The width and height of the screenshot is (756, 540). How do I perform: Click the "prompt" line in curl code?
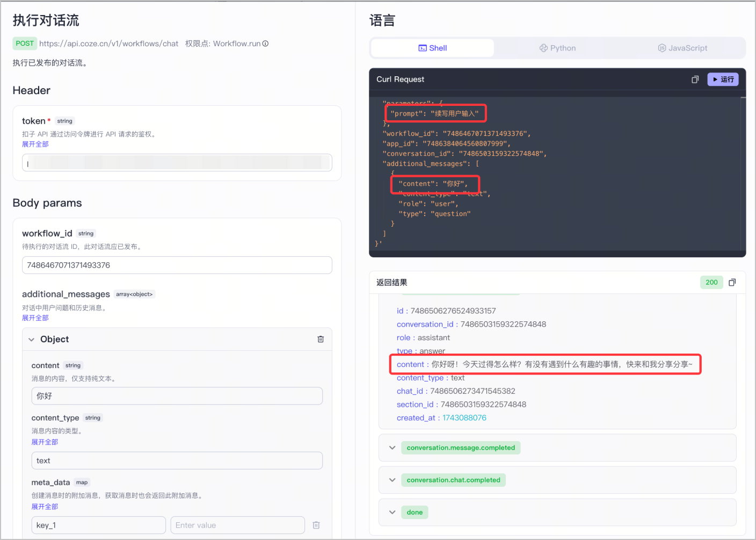434,113
